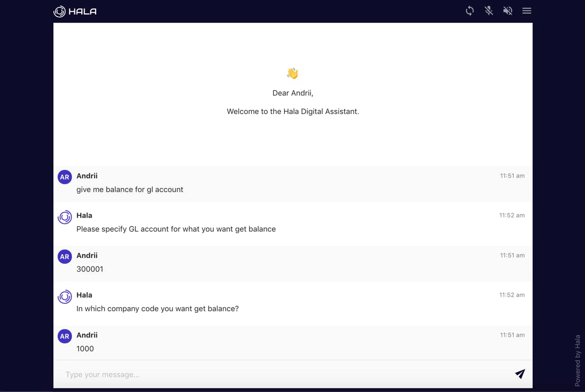Image resolution: width=585 pixels, height=392 pixels.
Task: Click the send message paper plane icon
Action: [520, 374]
